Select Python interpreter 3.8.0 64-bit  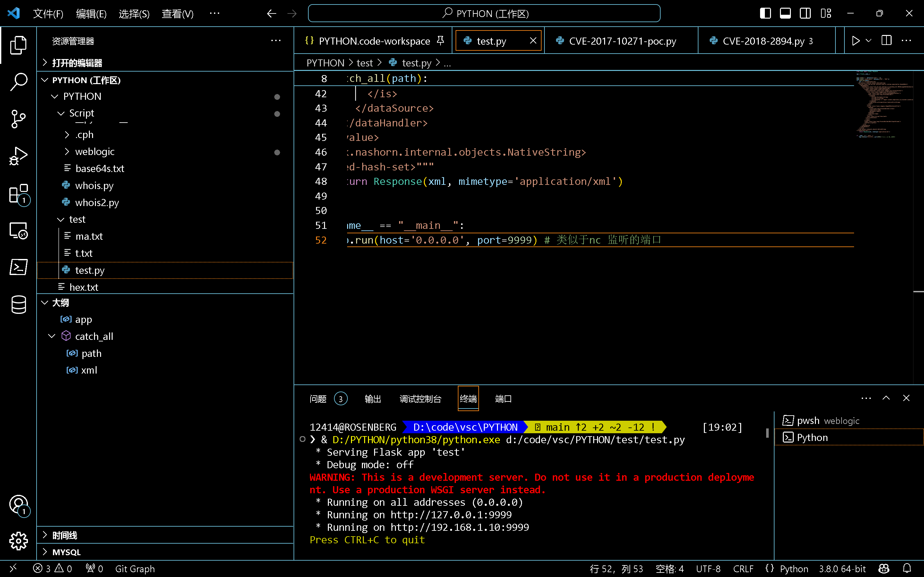(x=843, y=569)
